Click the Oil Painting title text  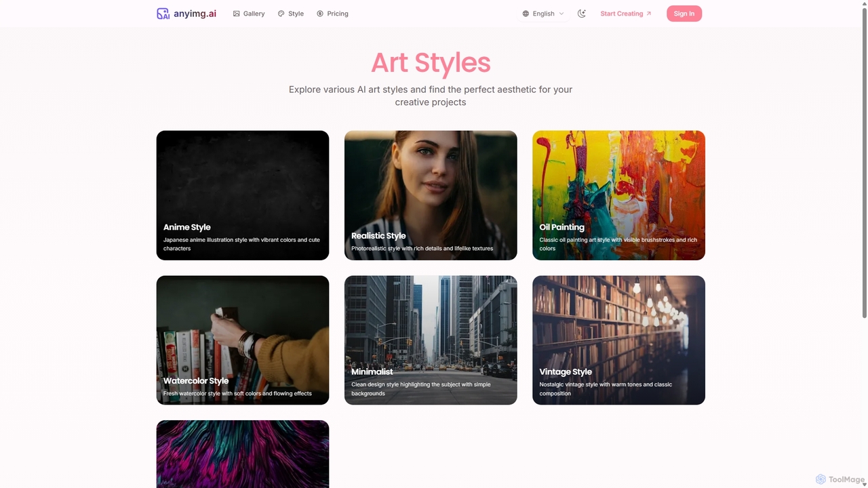pos(561,227)
